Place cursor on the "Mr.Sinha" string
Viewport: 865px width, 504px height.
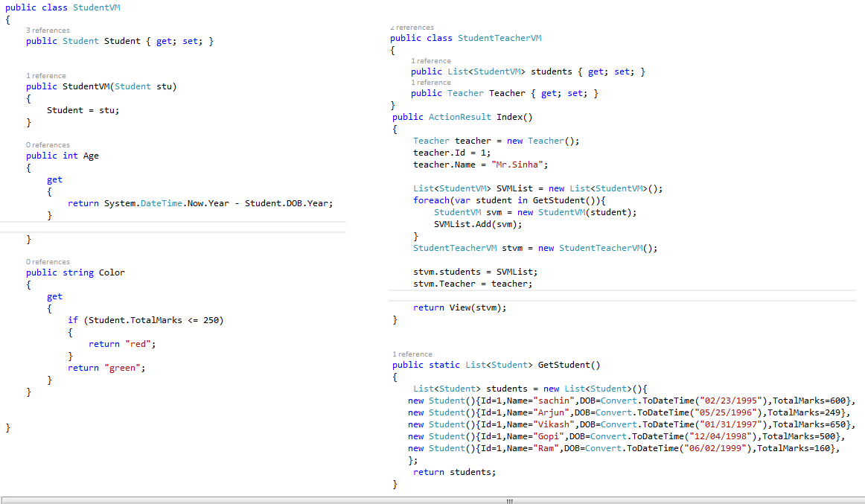(x=517, y=165)
